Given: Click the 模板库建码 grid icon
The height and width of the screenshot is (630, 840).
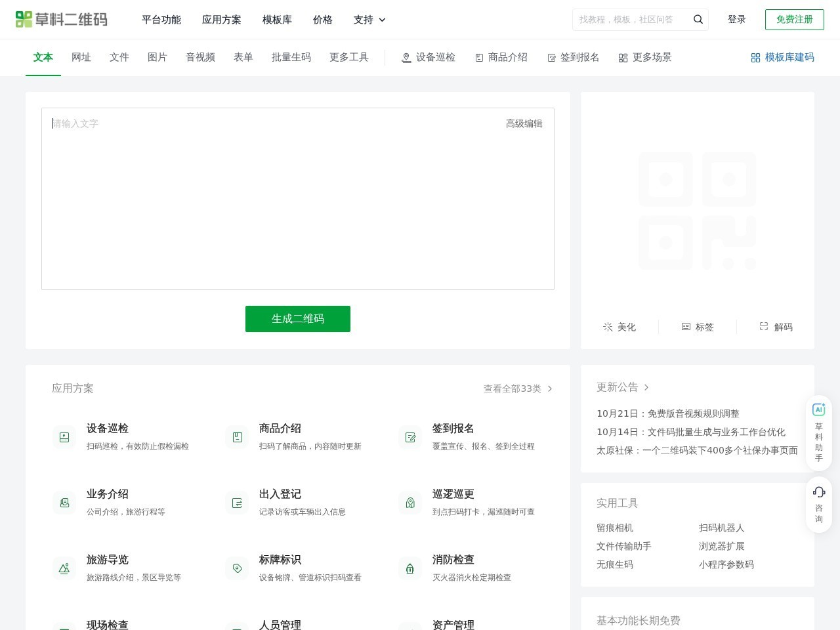Looking at the screenshot, I should tap(755, 58).
